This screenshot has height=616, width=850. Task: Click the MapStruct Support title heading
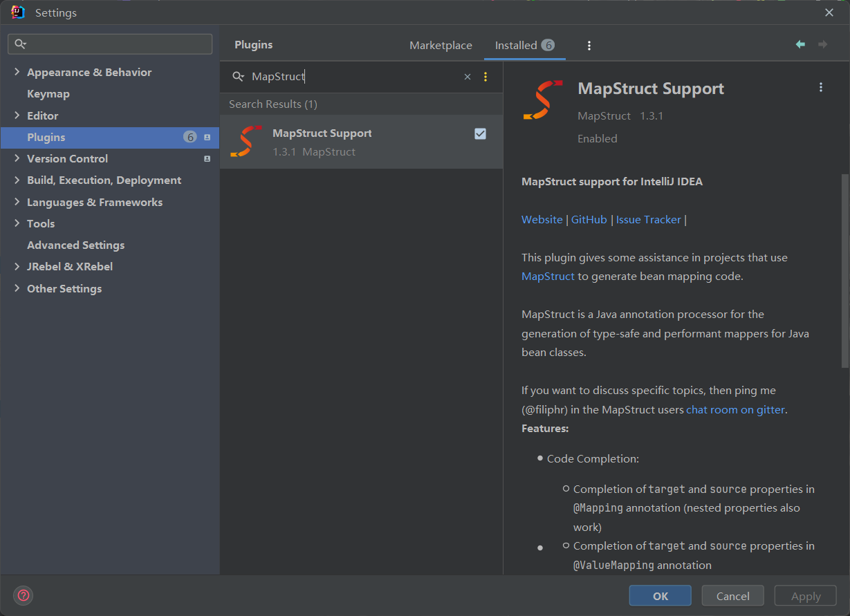click(651, 88)
